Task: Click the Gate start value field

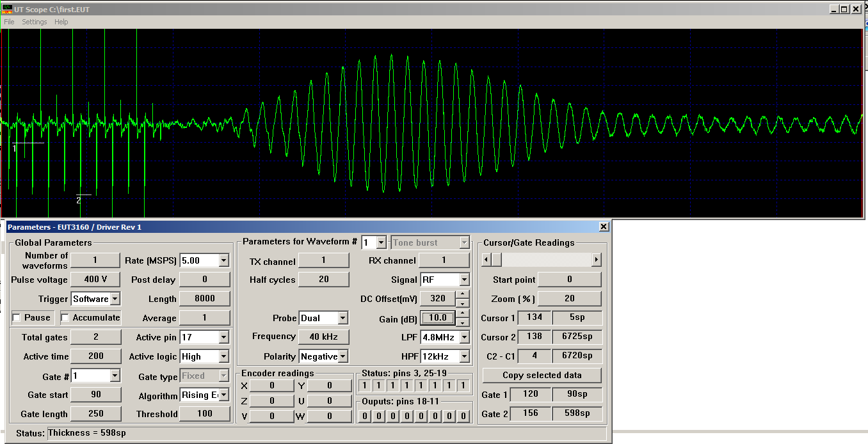Action: coord(95,395)
